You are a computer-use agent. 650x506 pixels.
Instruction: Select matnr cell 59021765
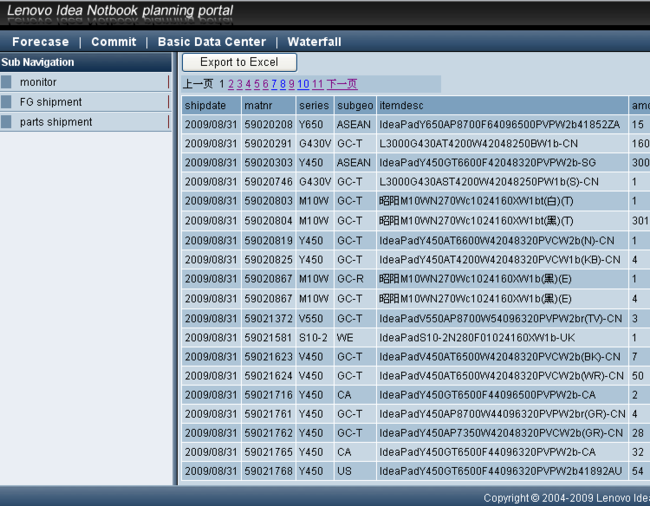pyautogui.click(x=269, y=452)
